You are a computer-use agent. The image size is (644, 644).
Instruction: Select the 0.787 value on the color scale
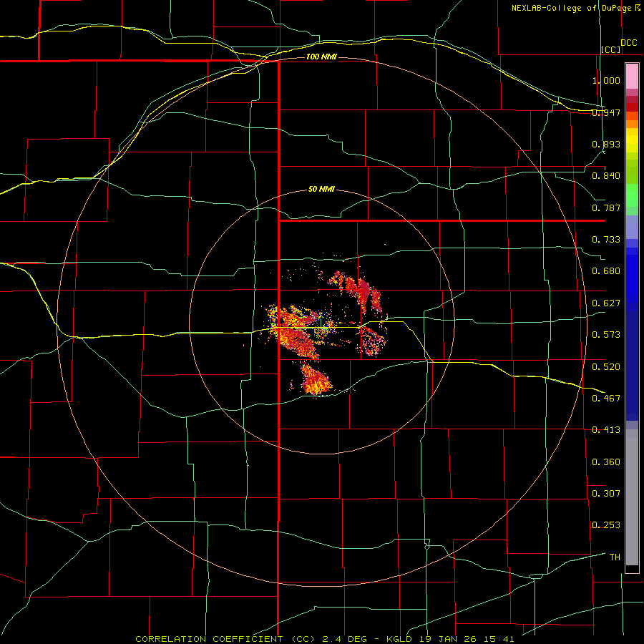tap(606, 208)
